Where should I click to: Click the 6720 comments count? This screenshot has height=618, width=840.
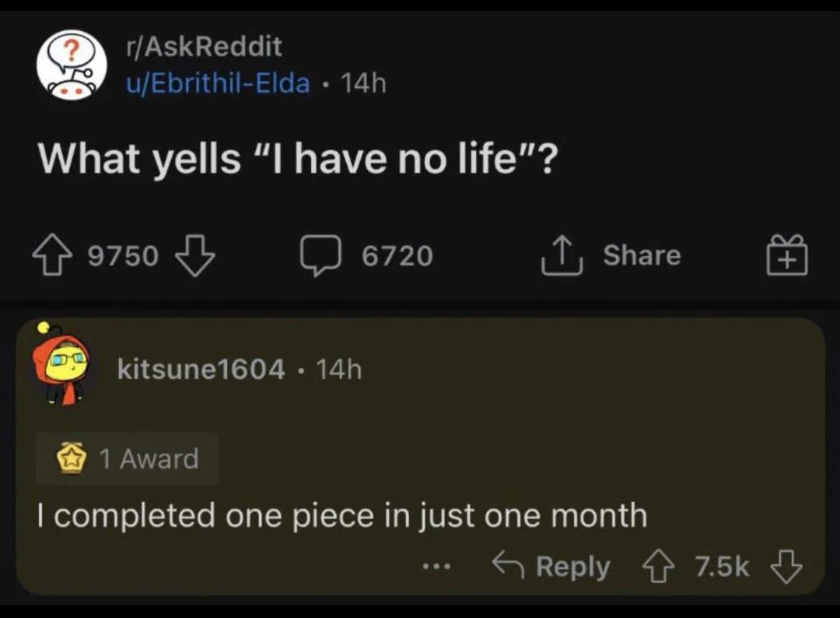tap(397, 255)
